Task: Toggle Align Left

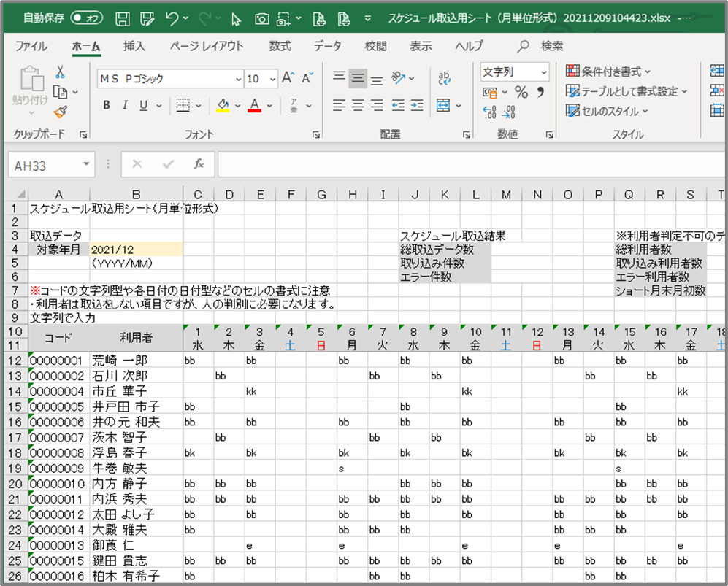Action: (x=339, y=105)
